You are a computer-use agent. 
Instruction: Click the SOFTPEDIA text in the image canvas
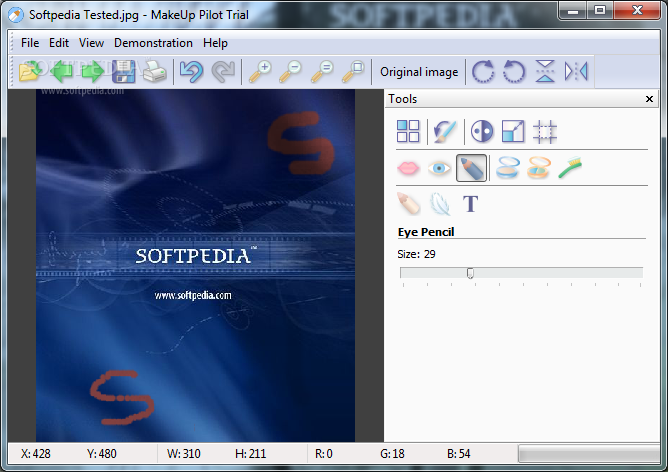pyautogui.click(x=193, y=256)
